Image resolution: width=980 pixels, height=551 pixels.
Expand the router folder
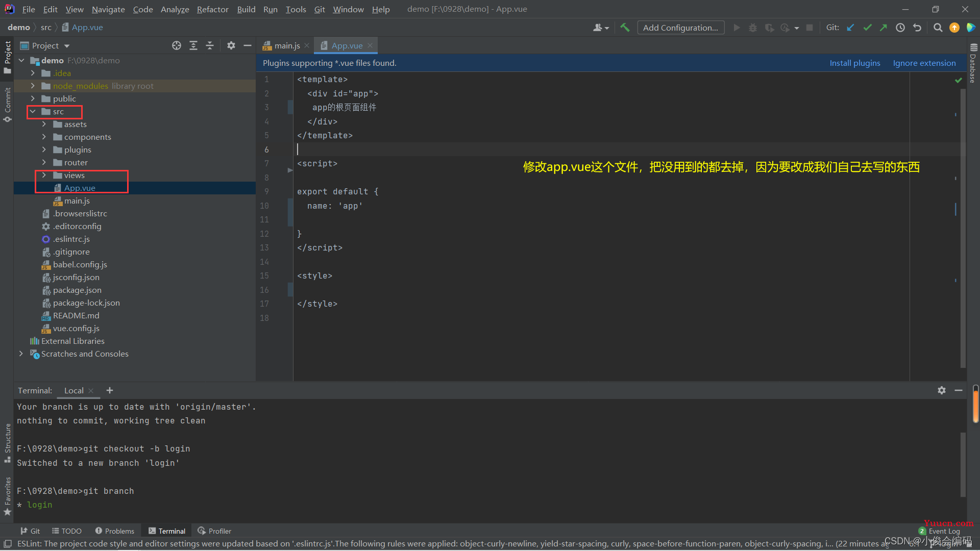point(44,162)
